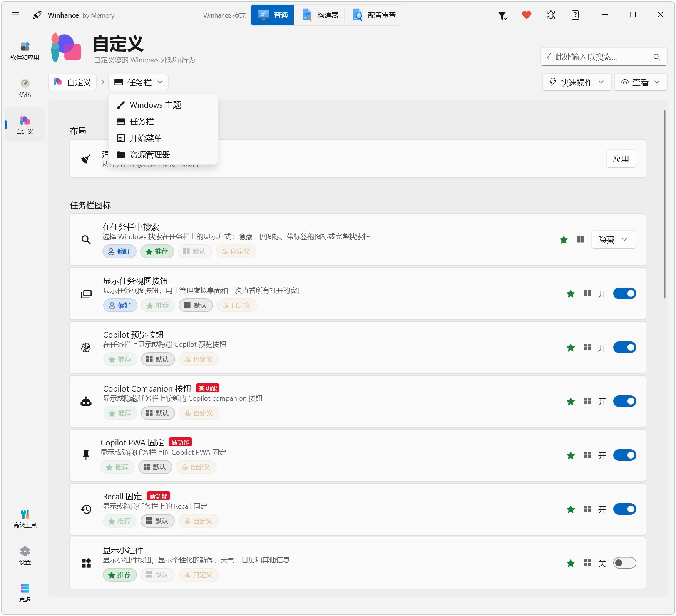Image resolution: width=676 pixels, height=616 pixels.
Task: Open 更多 sidebar section
Action: pyautogui.click(x=25, y=593)
